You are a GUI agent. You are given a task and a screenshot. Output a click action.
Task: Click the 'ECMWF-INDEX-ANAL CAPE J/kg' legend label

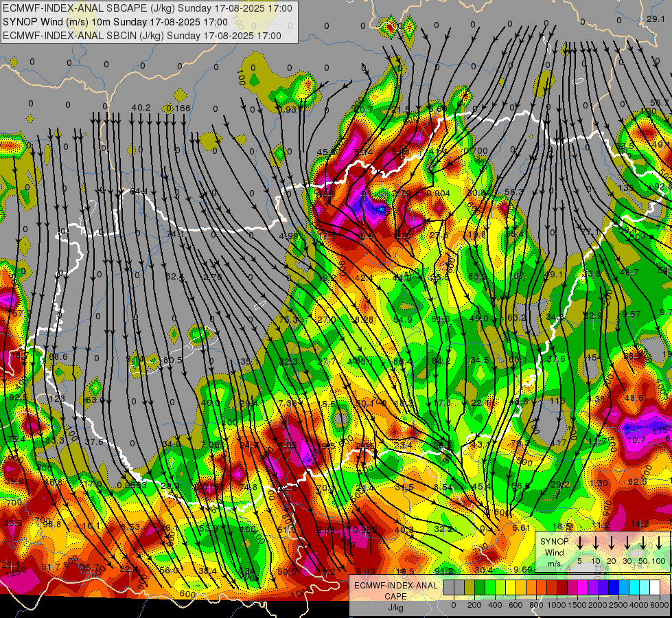[x=395, y=596]
